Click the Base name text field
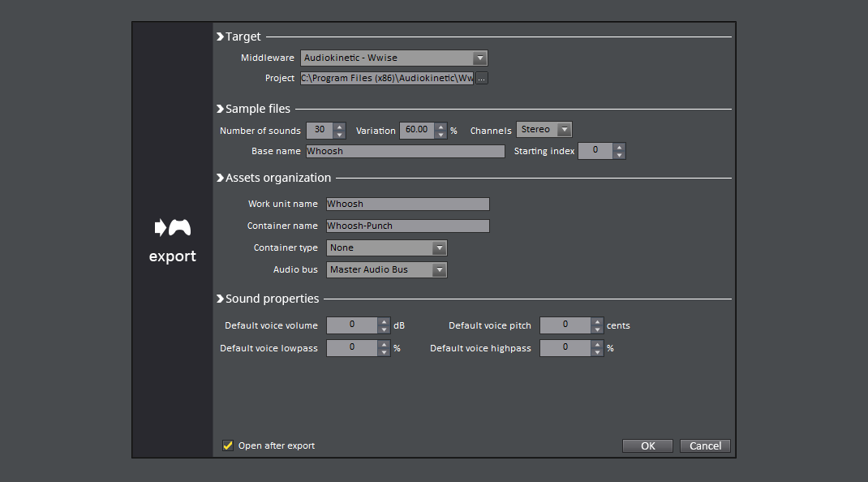The width and height of the screenshot is (868, 482). 406,151
